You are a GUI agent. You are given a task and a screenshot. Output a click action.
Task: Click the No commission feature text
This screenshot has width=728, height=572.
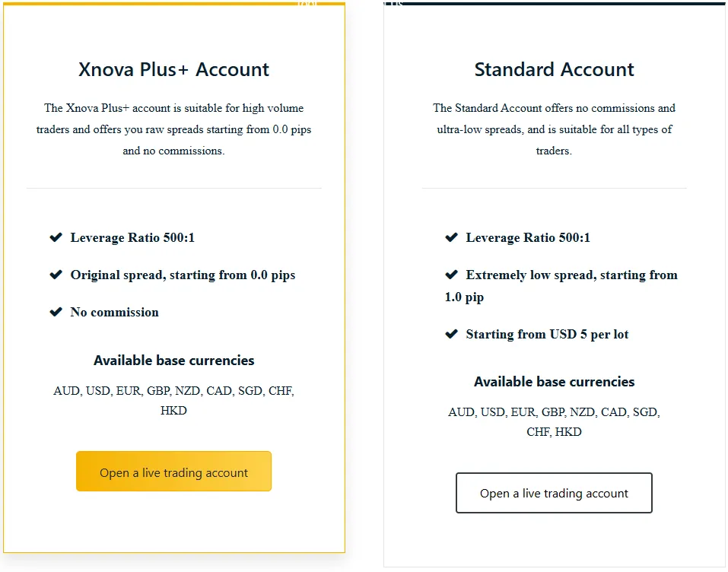[x=114, y=312]
